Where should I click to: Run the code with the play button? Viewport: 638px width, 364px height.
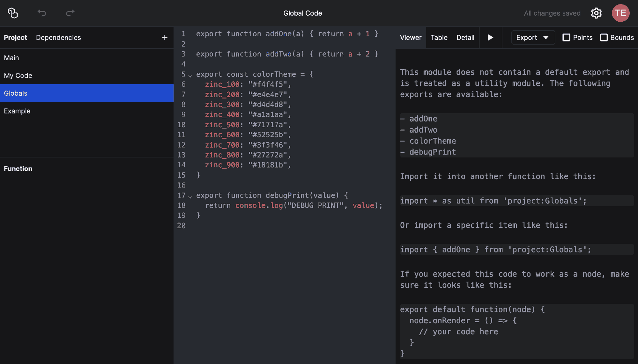(x=491, y=38)
